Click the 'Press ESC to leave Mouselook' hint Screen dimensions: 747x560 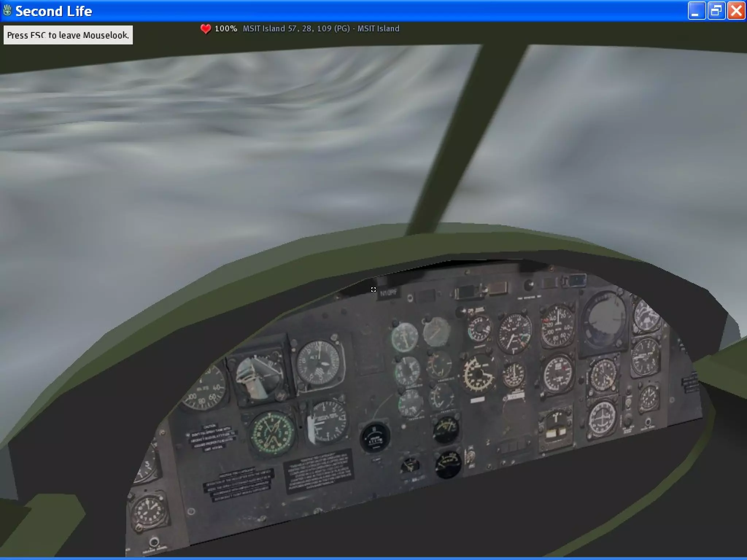(x=68, y=35)
